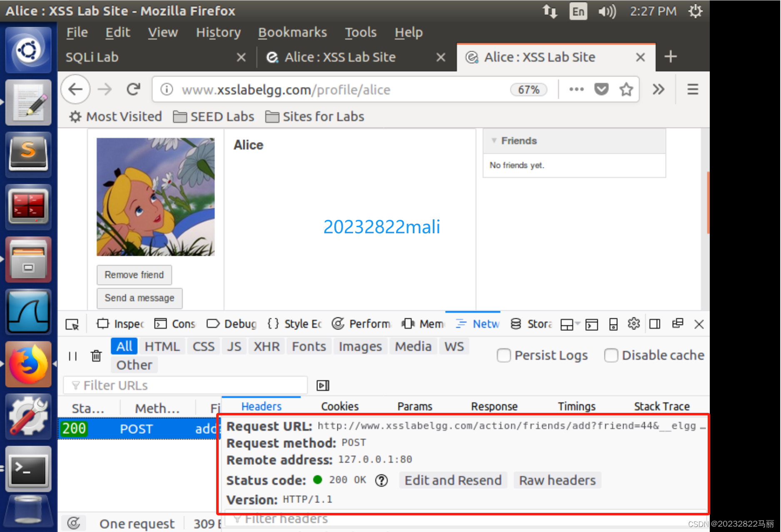The image size is (781, 532).
Task: Open system settings from the dock
Action: 28,416
